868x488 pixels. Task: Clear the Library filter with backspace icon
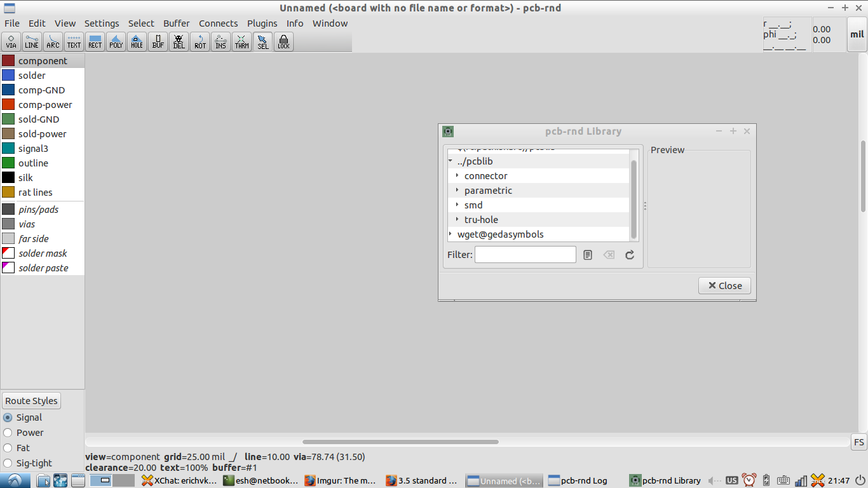609,255
